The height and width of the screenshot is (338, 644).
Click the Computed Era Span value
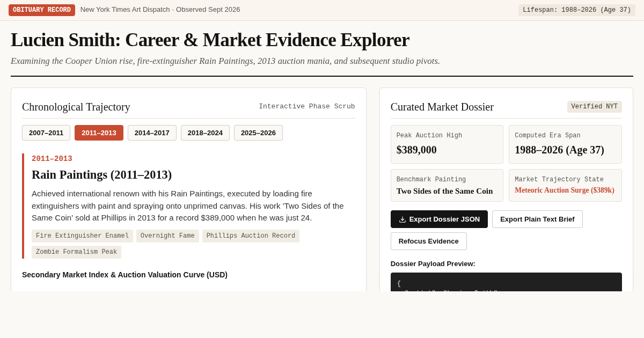(x=559, y=150)
